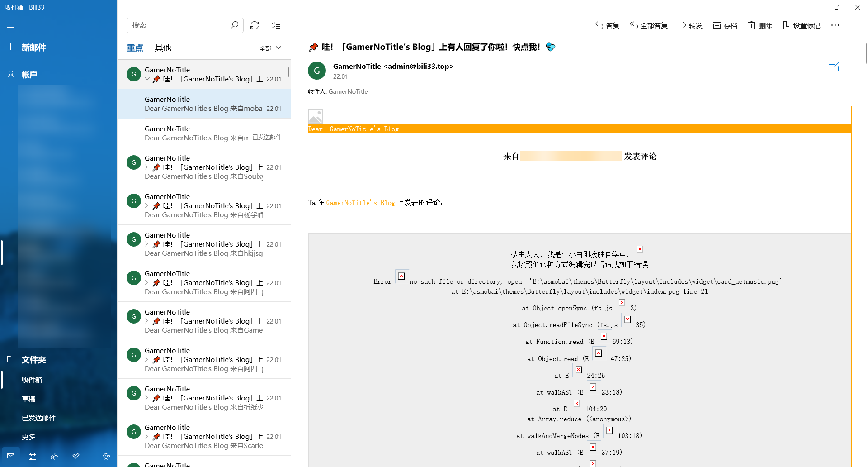Click the sync mailbox refresh icon
This screenshot has width=868, height=467.
click(x=255, y=25)
